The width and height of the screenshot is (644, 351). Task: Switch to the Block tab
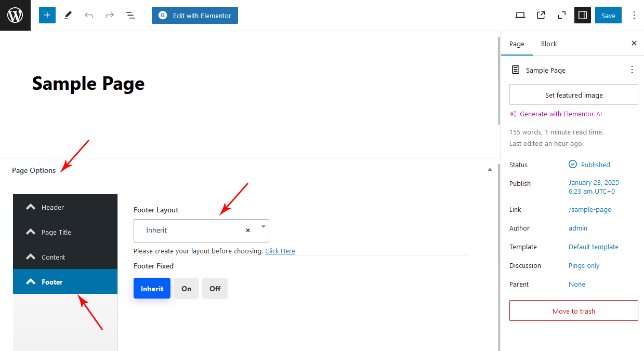[x=549, y=44]
